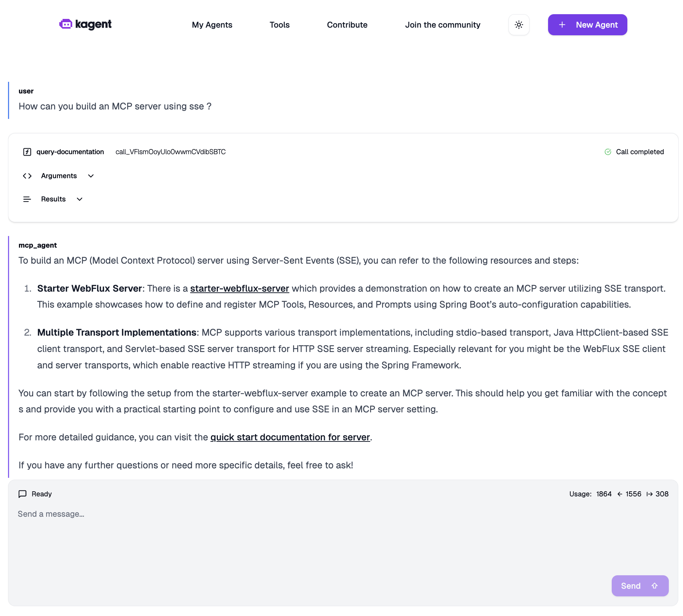683x616 pixels.
Task: Expand the Results chevron
Action: 80,199
